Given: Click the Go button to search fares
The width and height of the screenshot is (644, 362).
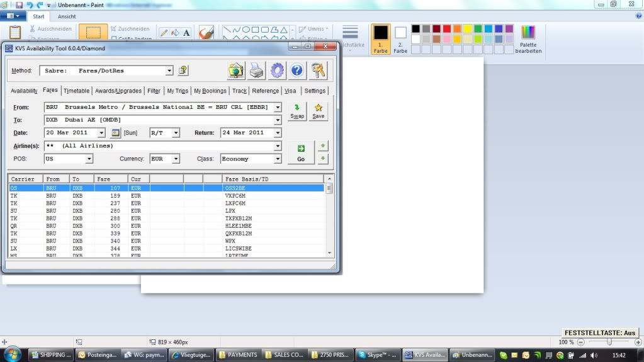Looking at the screenshot, I should (x=301, y=153).
